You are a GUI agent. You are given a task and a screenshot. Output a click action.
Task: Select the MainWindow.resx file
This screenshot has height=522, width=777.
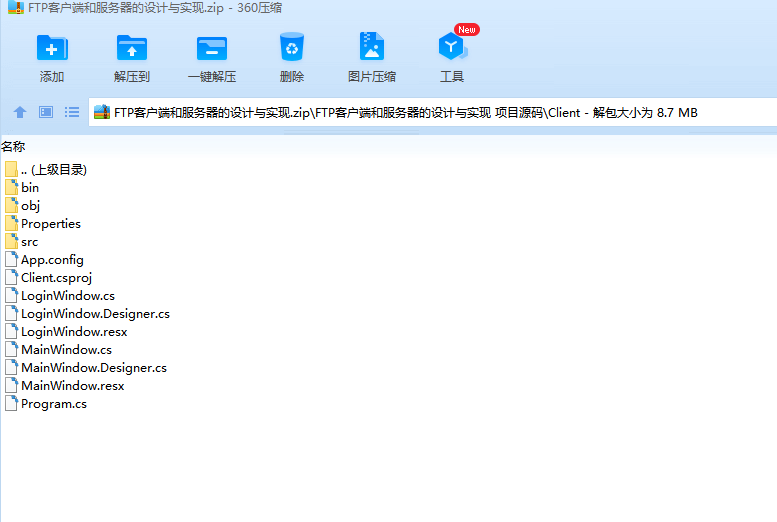[x=65, y=386]
